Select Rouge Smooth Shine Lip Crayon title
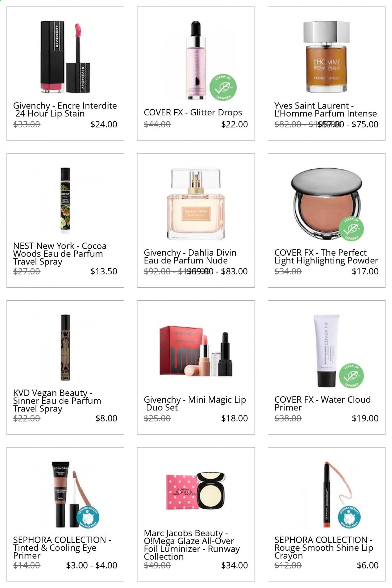This screenshot has height=588, width=392. click(x=324, y=548)
